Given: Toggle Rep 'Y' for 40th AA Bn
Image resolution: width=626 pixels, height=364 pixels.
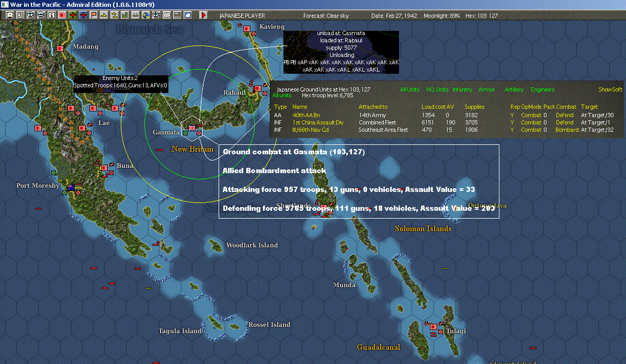Looking at the screenshot, I should 512,115.
